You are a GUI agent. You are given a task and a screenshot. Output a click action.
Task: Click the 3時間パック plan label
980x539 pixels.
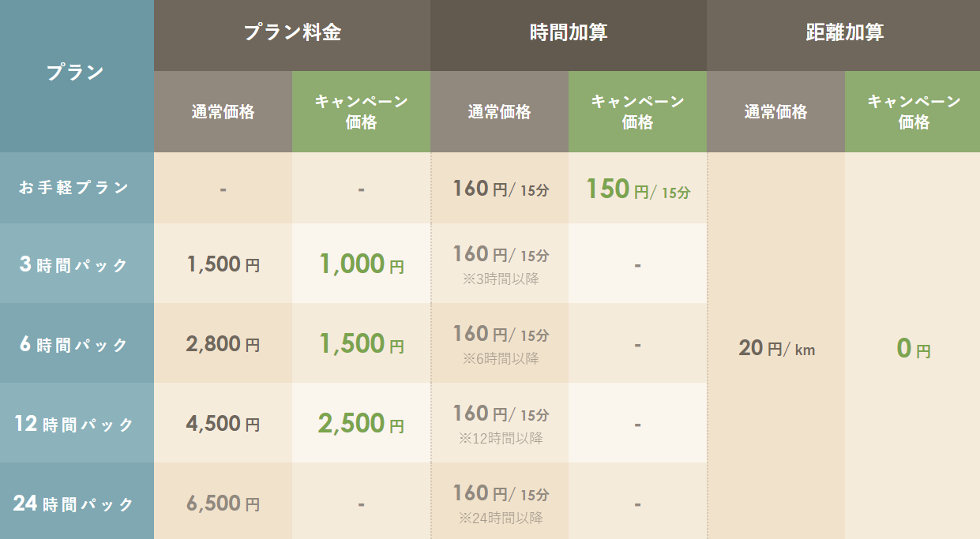tap(76, 265)
